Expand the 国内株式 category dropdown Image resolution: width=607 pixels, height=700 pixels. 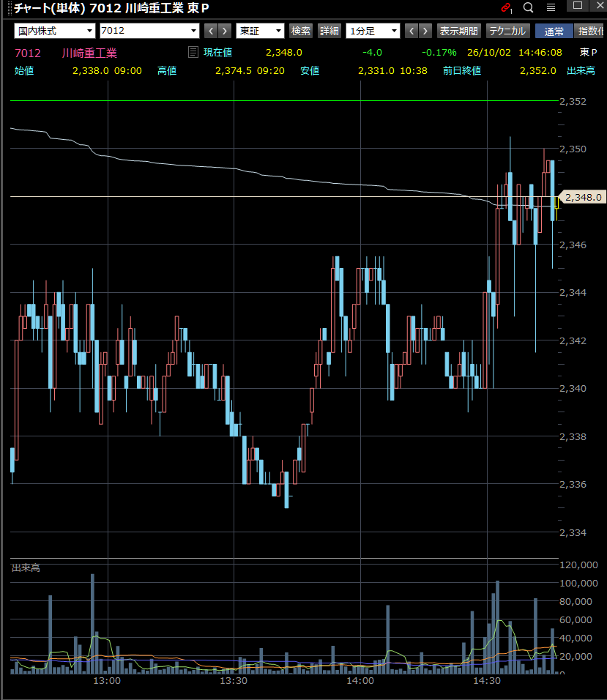tap(54, 31)
